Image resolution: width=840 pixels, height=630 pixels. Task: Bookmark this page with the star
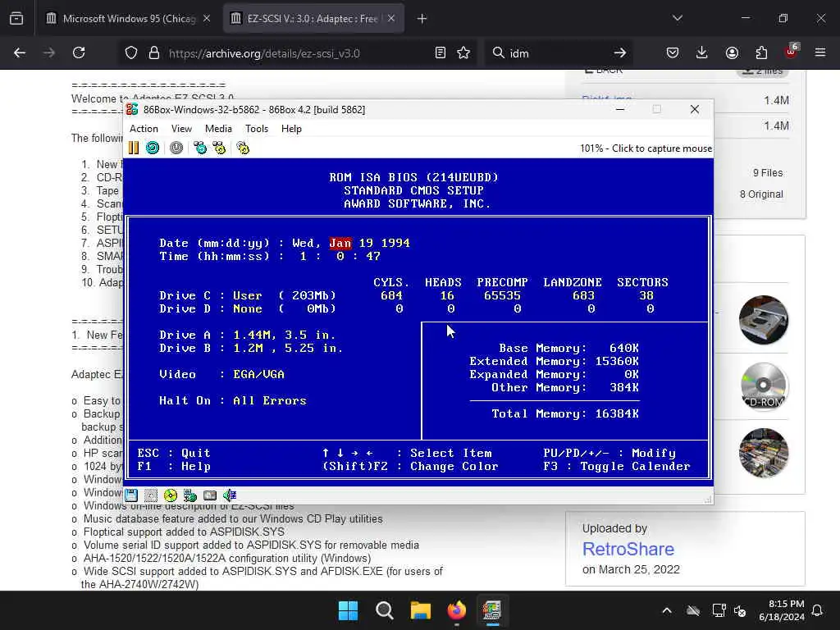tap(463, 53)
